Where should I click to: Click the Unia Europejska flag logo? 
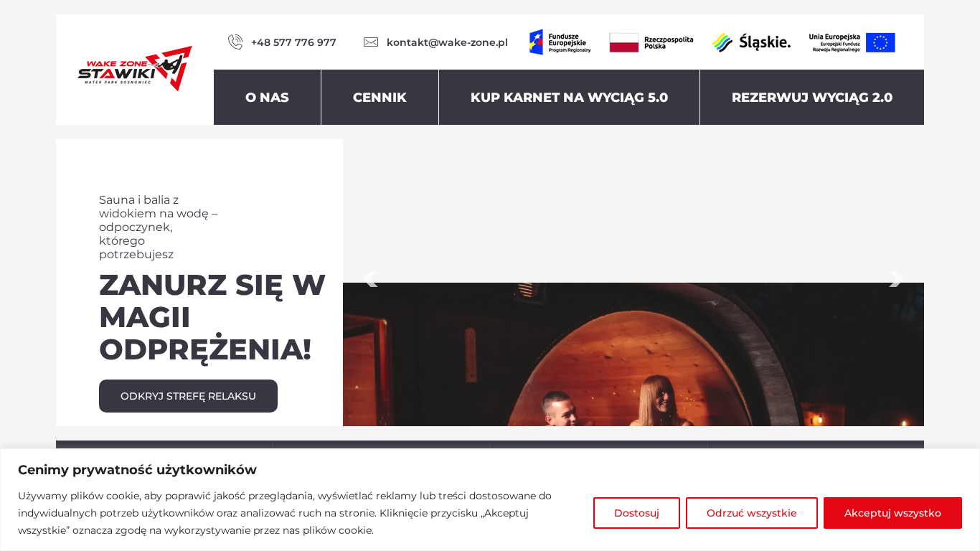point(852,42)
